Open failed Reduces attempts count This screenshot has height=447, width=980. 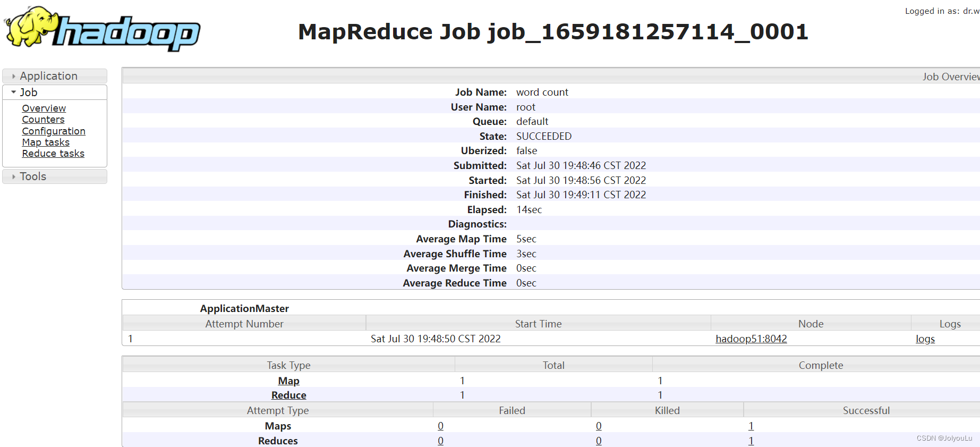440,441
